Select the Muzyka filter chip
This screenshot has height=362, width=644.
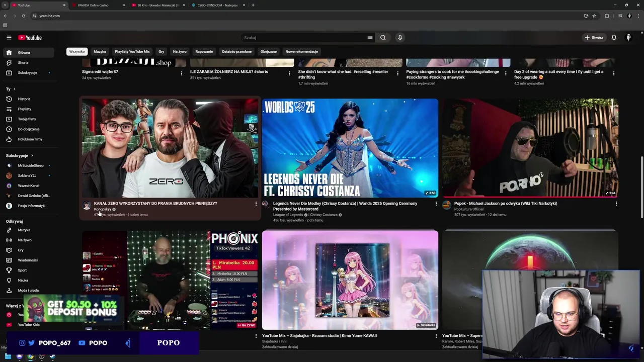pyautogui.click(x=100, y=51)
